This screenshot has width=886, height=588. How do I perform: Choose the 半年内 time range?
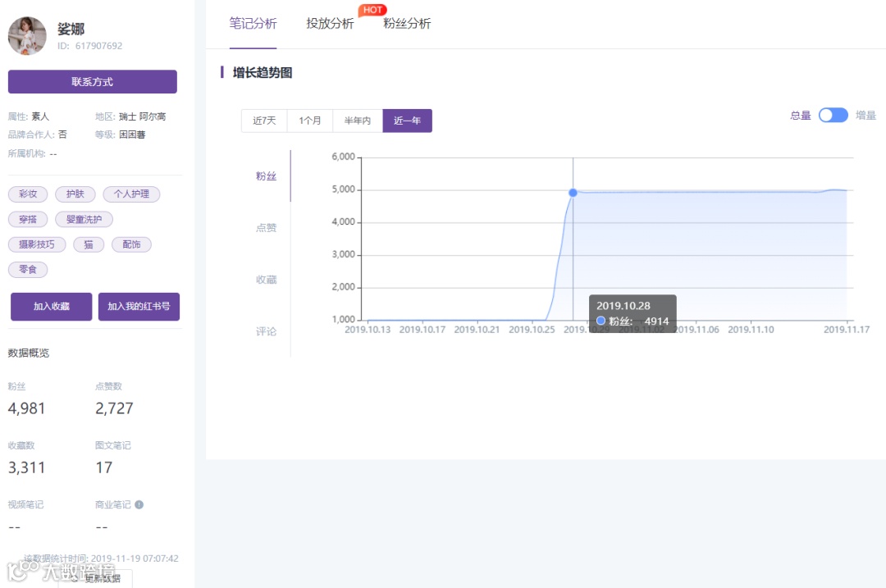pyautogui.click(x=358, y=121)
